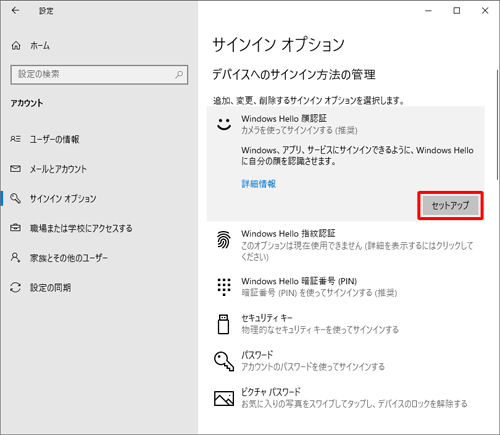Expand the ピクチャ パスワード option
500x435 pixels.
[345, 398]
